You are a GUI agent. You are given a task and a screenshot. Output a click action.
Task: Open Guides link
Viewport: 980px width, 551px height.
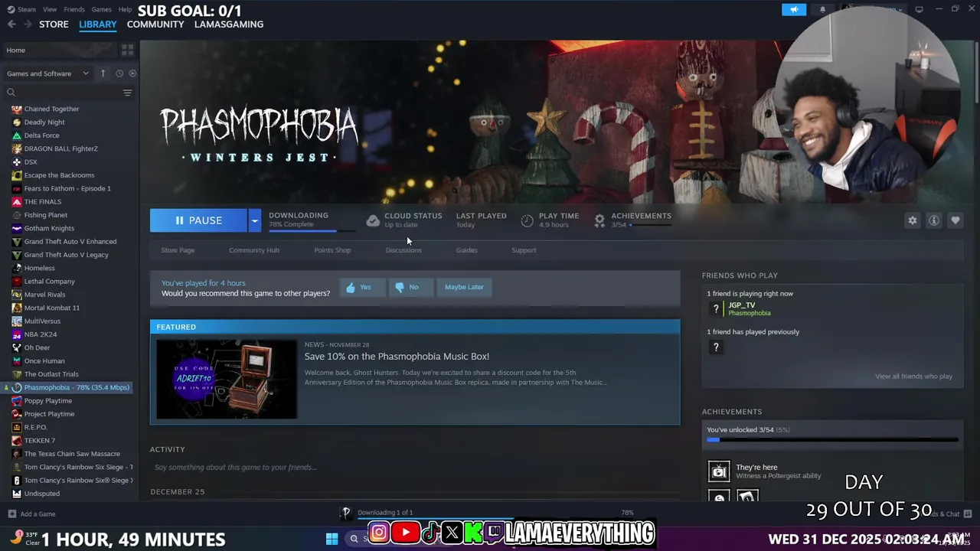point(467,250)
